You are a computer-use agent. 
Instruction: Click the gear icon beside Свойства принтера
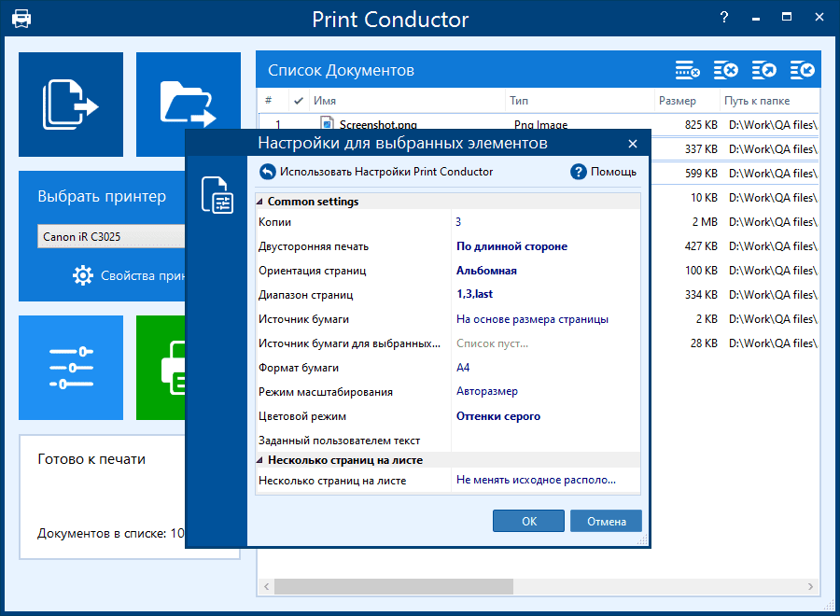tap(82, 275)
